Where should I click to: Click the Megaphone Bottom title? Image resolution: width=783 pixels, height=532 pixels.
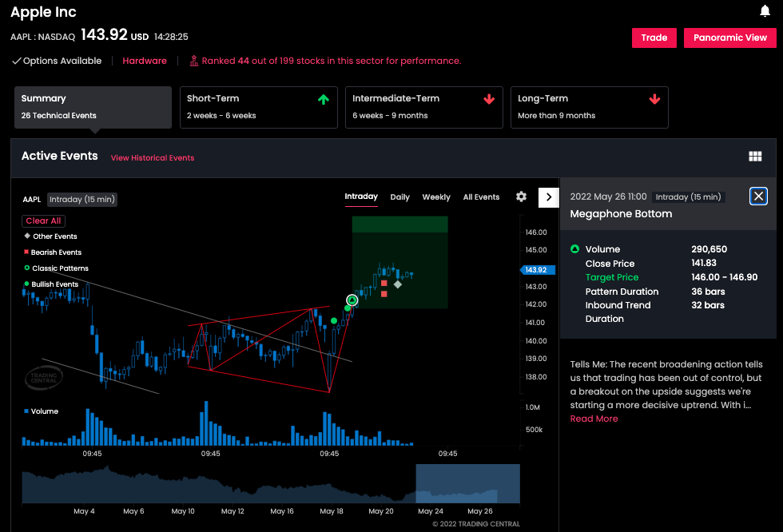pyautogui.click(x=621, y=214)
